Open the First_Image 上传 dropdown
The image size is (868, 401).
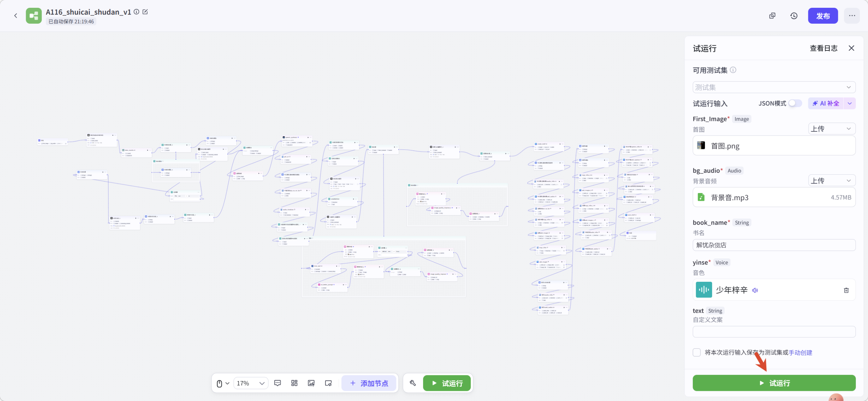[x=831, y=129]
